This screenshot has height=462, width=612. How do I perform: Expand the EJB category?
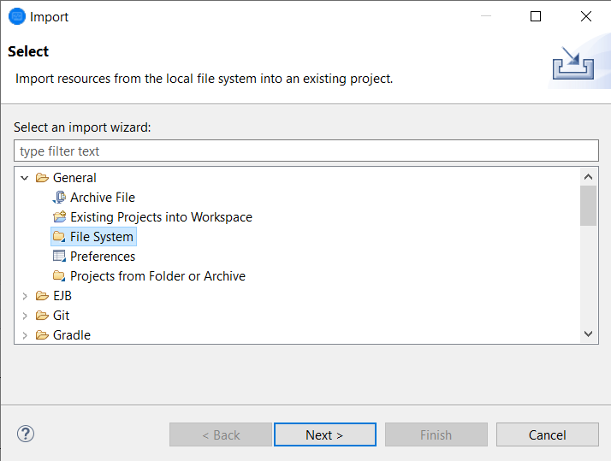[x=25, y=296]
